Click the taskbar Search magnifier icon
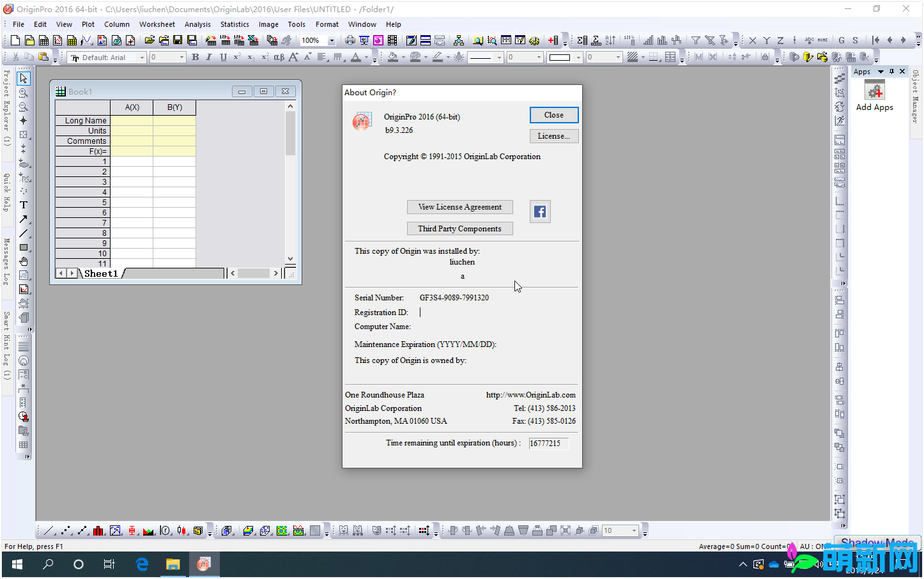Viewport: 924px width, 579px height. point(48,564)
